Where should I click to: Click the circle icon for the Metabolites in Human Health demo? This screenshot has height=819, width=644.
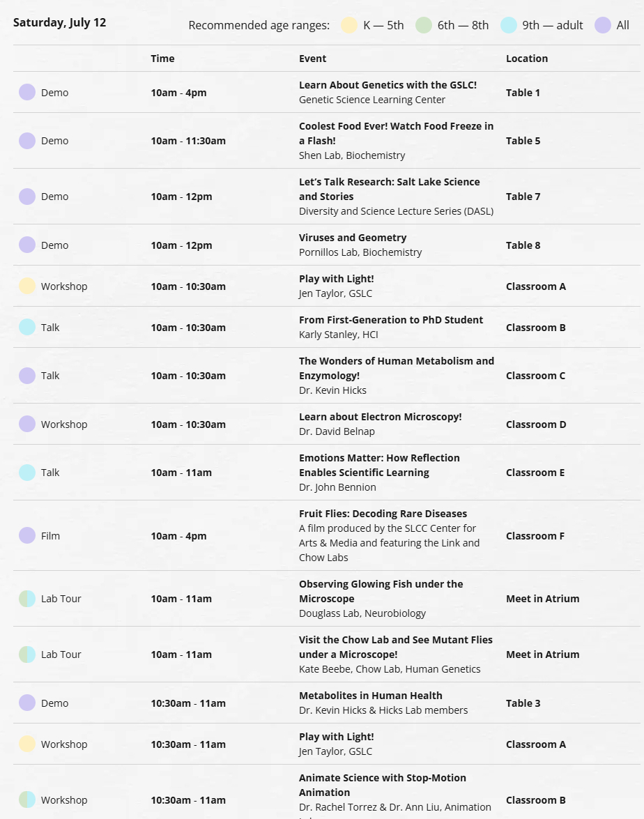[x=27, y=703]
